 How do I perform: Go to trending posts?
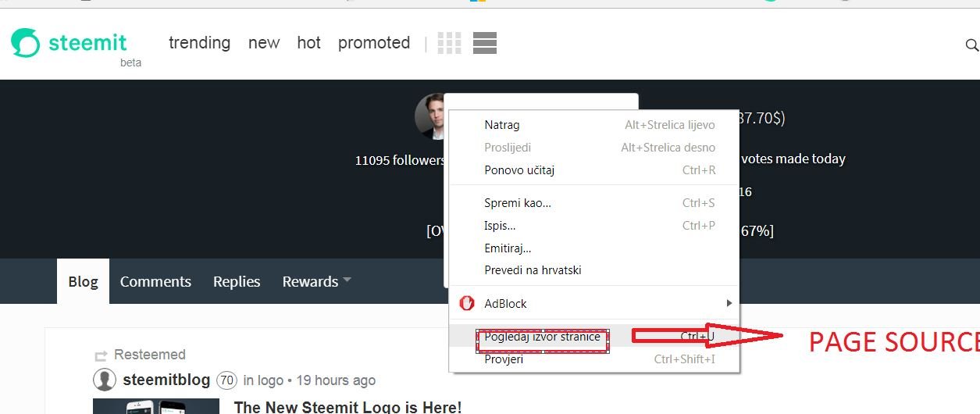200,43
